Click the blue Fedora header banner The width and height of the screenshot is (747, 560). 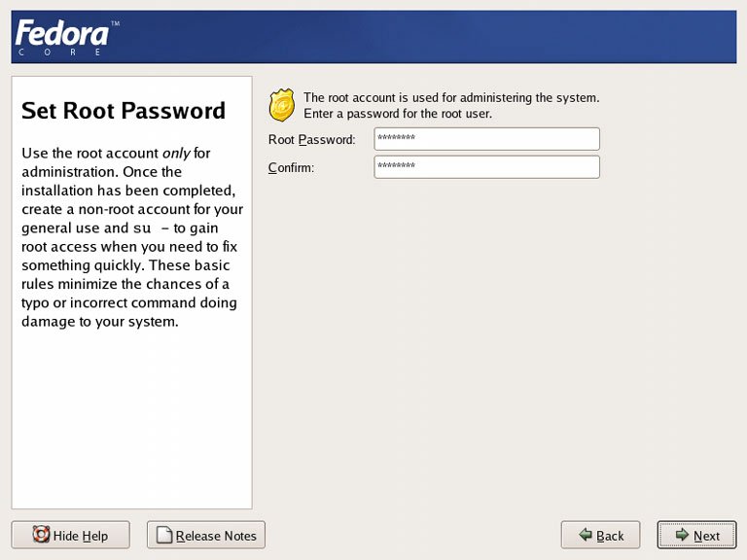438,37
